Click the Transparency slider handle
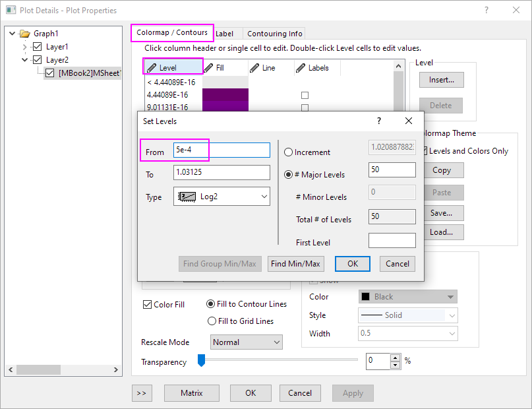 pyautogui.click(x=202, y=360)
